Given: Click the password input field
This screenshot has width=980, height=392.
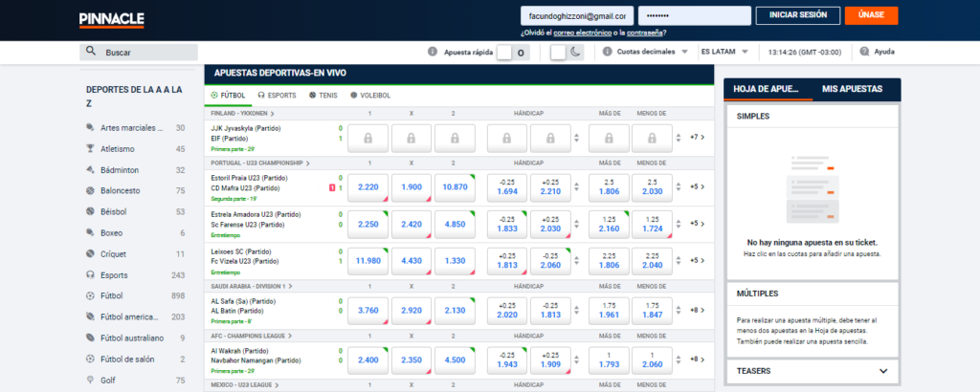Looking at the screenshot, I should (x=695, y=15).
